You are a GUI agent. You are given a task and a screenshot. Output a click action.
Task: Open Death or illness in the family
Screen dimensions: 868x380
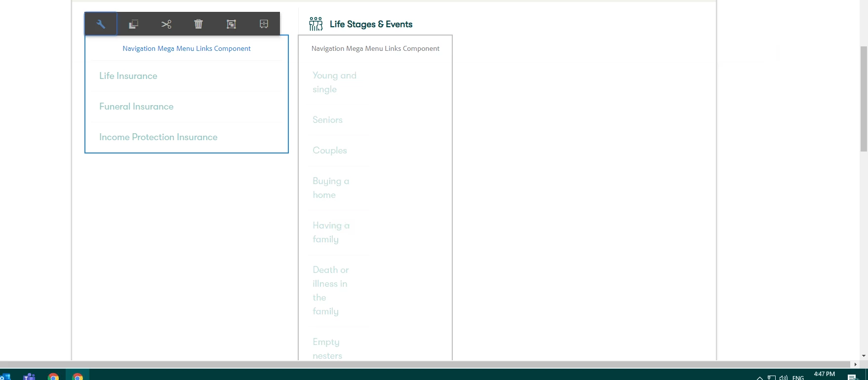pos(331,291)
